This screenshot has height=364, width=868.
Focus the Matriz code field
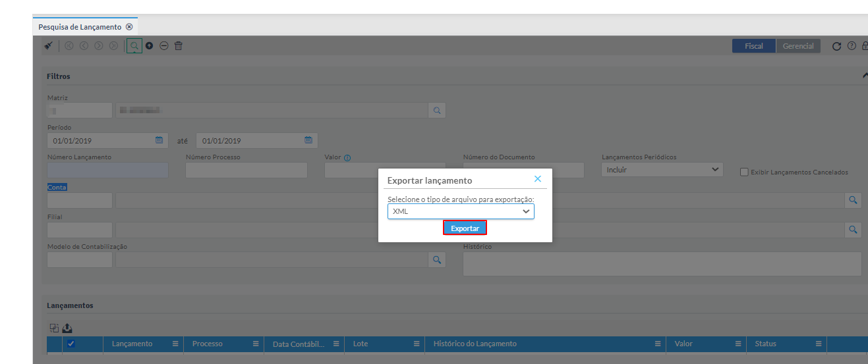80,110
